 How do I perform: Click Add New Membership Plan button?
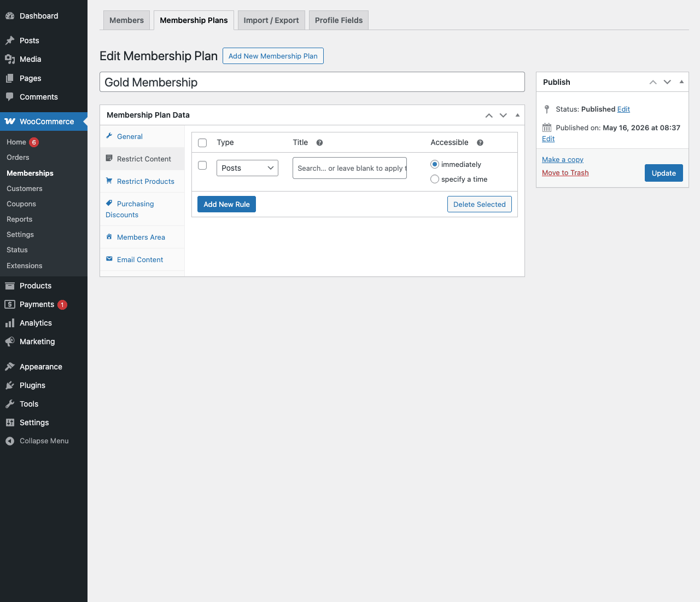(273, 56)
